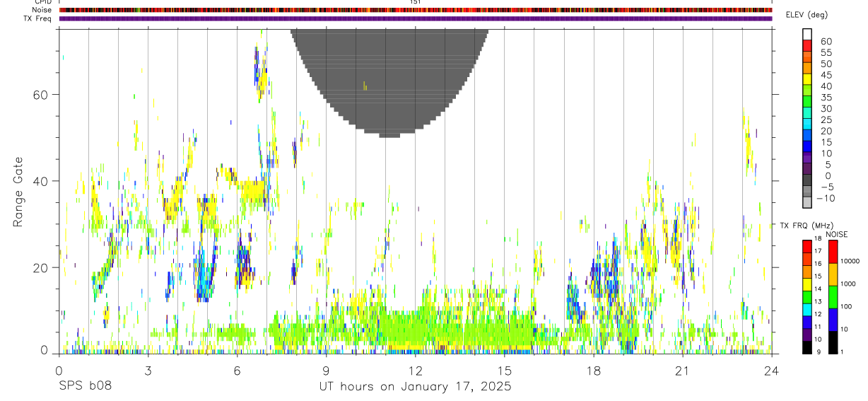The height and width of the screenshot is (401, 868).
Task: Click the 'TX Freq' row label
Action: pos(37,18)
